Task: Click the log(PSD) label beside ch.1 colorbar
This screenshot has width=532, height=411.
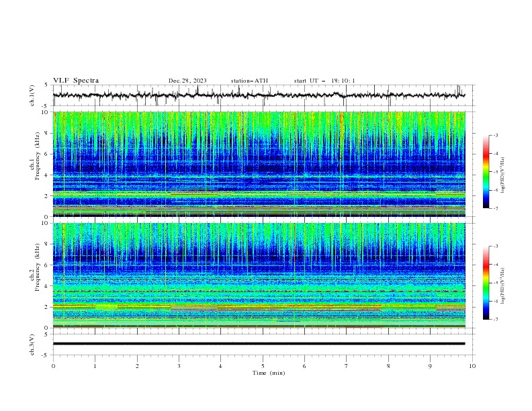Action: [x=503, y=175]
